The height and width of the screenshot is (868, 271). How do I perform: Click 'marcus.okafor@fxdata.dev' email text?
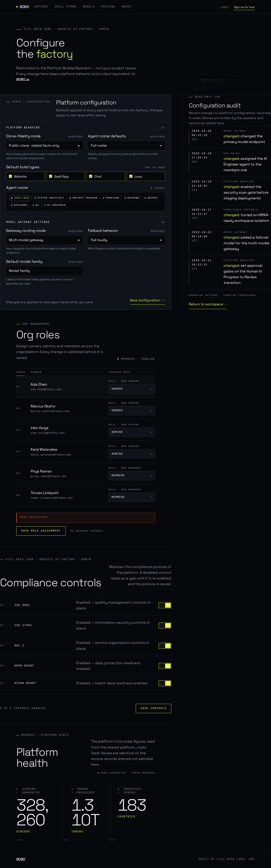(x=50, y=411)
